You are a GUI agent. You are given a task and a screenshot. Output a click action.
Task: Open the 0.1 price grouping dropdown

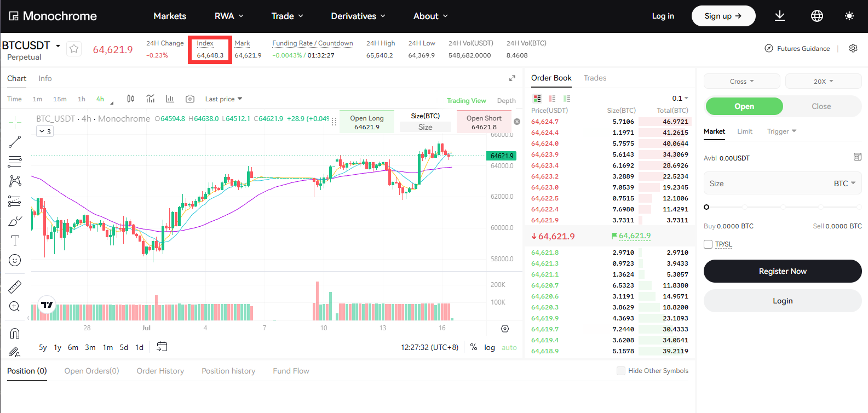680,99
